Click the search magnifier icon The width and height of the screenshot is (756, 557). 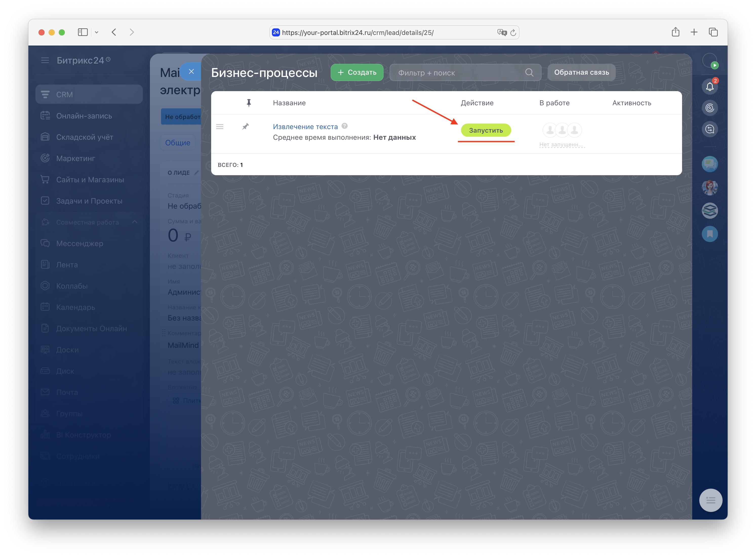529,72
